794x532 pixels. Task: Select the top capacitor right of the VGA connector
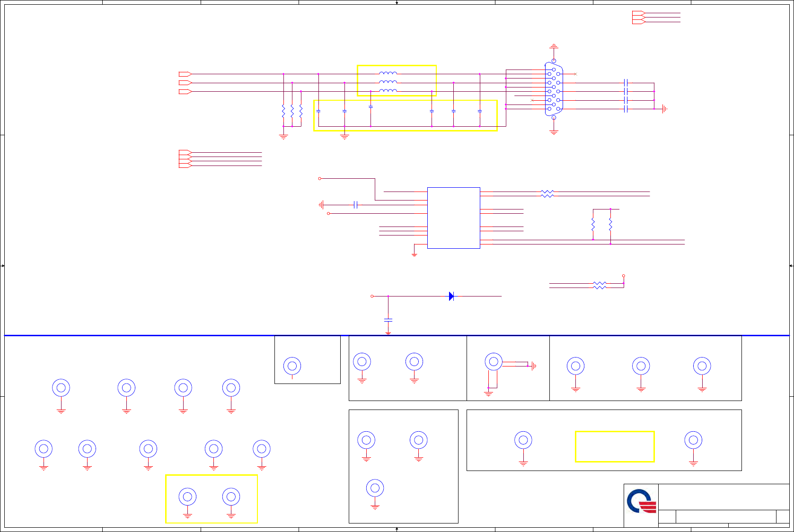[x=626, y=83]
